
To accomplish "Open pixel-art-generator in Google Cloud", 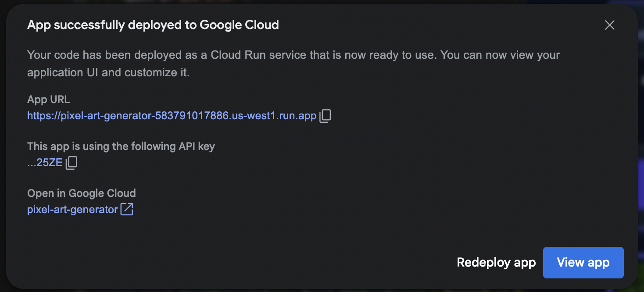I will pyautogui.click(x=72, y=209).
